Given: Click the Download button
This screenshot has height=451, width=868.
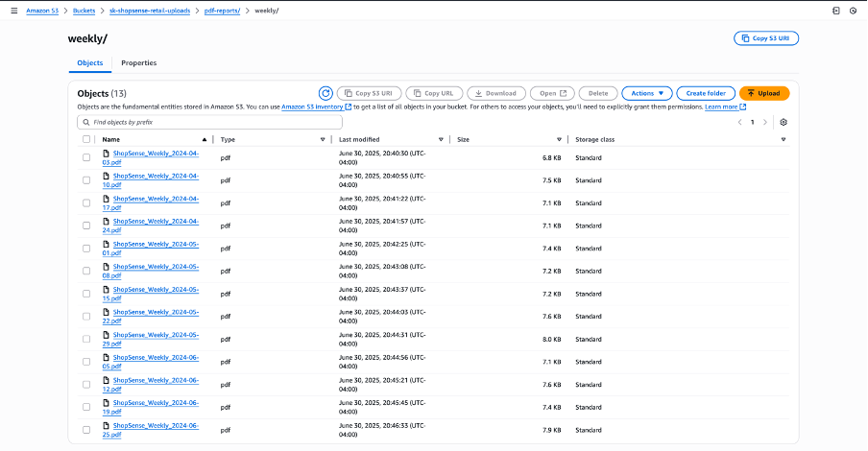Looking at the screenshot, I should click(496, 93).
